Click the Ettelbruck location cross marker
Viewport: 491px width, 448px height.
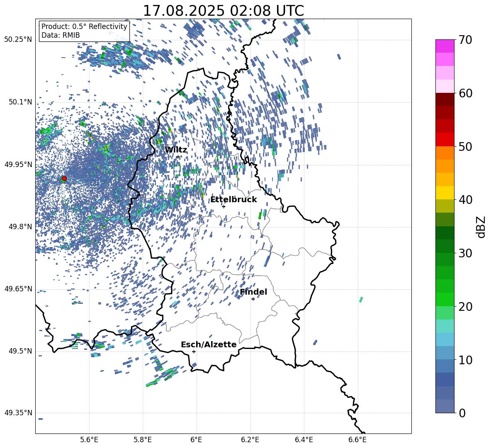coord(224,206)
